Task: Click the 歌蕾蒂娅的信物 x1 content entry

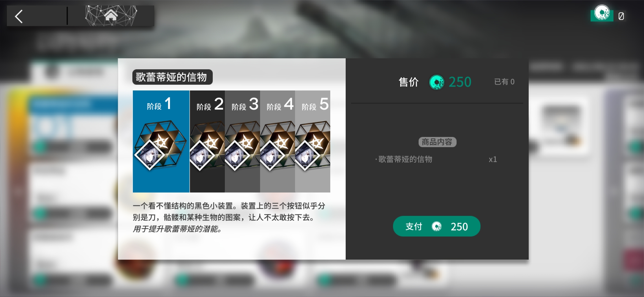Action: (x=436, y=159)
